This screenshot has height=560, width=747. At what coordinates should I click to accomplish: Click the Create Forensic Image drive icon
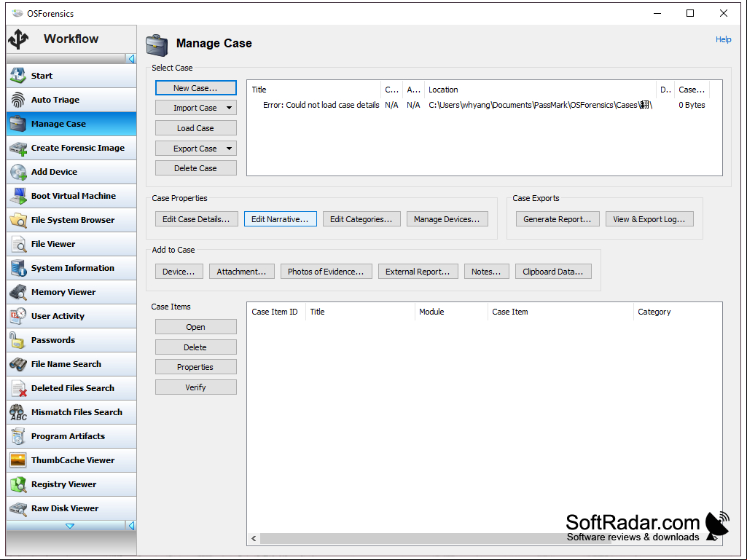[18, 148]
